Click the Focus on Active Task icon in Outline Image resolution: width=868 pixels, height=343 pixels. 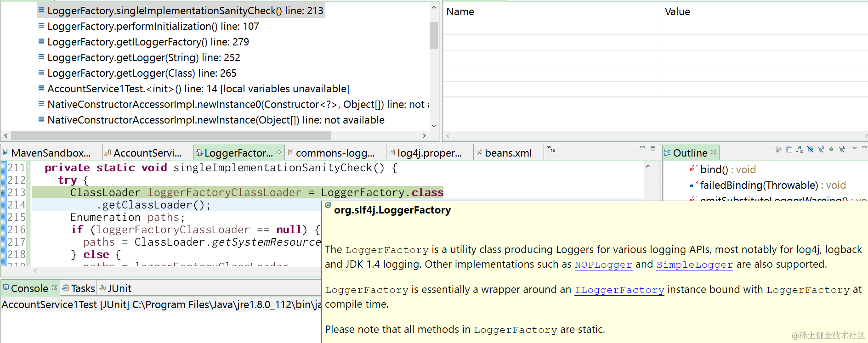click(778, 150)
